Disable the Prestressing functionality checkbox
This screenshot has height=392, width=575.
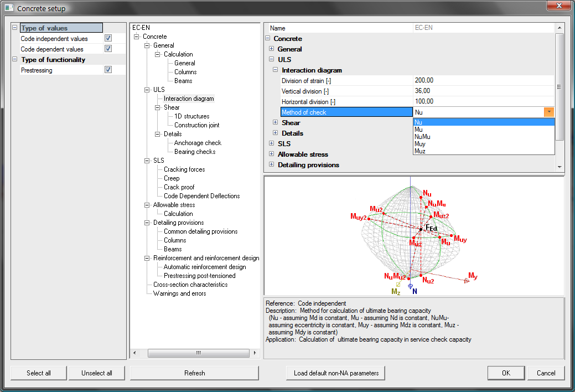(x=108, y=70)
